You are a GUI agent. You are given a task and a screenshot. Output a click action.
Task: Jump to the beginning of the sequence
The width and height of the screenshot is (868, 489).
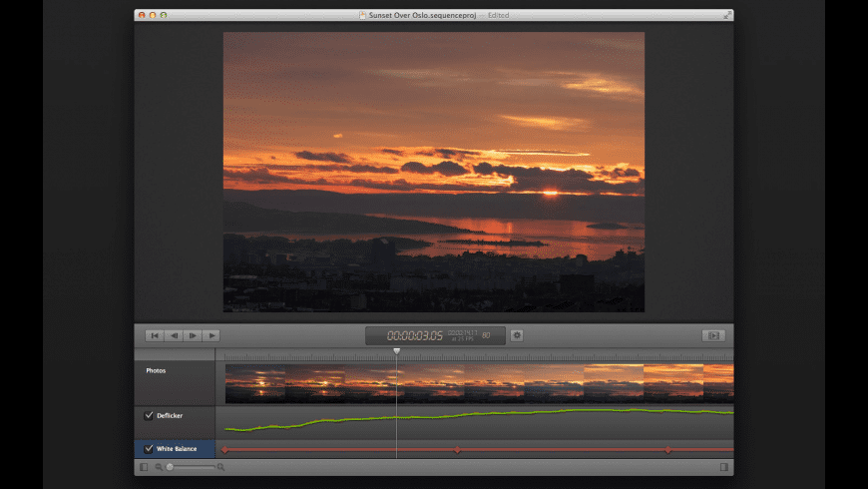155,335
